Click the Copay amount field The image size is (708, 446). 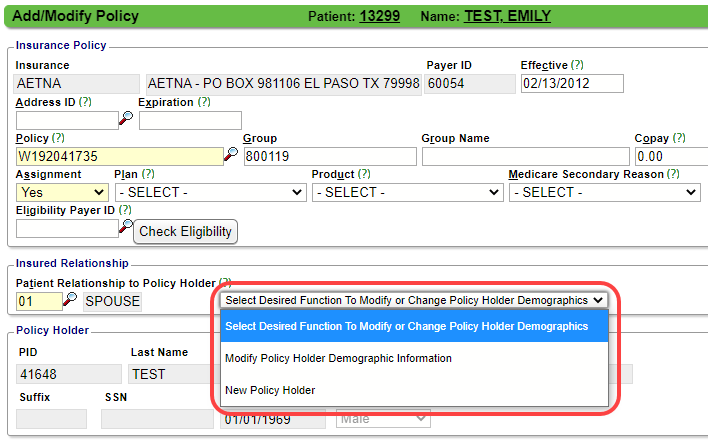pyautogui.click(x=667, y=156)
